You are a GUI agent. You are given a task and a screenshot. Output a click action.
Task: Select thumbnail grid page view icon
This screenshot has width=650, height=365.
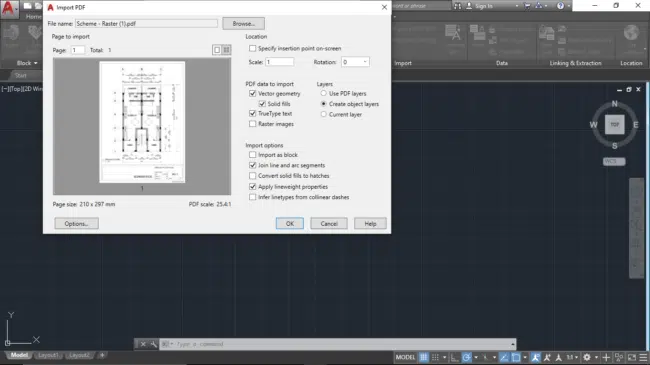pyautogui.click(x=226, y=50)
